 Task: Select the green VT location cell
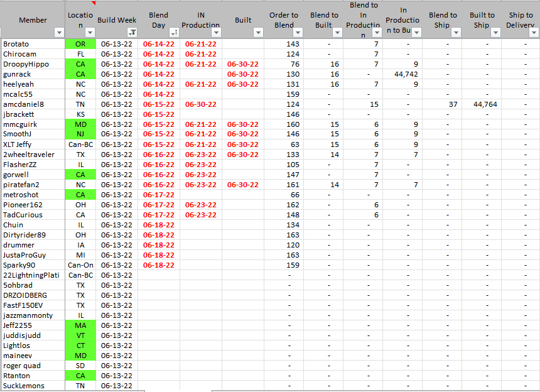click(80, 335)
